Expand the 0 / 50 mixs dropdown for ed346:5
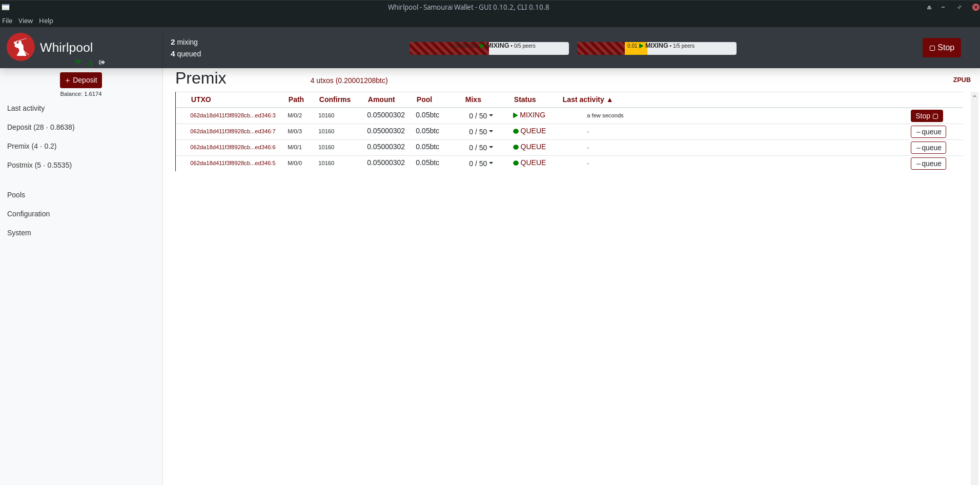The height and width of the screenshot is (485, 980). [481, 164]
